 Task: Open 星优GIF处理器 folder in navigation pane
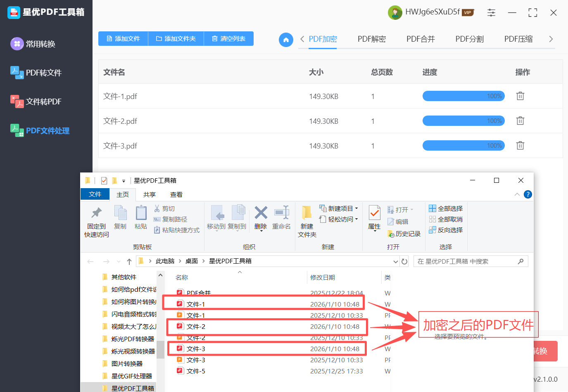131,376
